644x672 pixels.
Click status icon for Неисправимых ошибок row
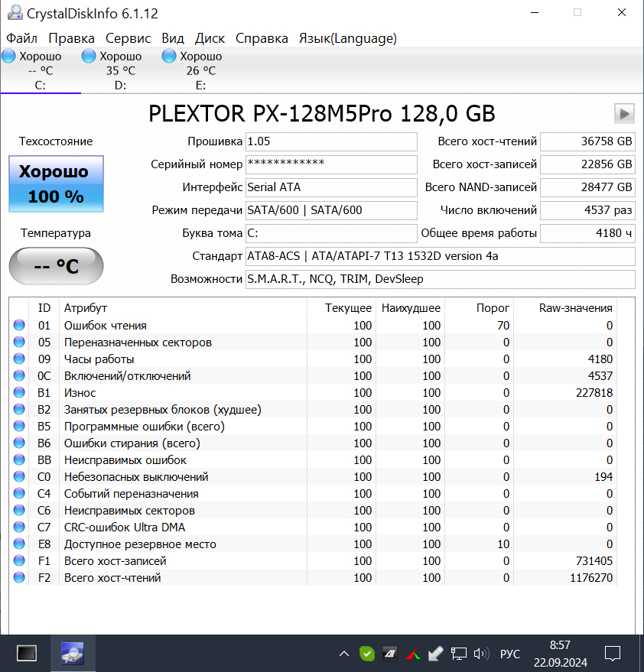tap(19, 459)
